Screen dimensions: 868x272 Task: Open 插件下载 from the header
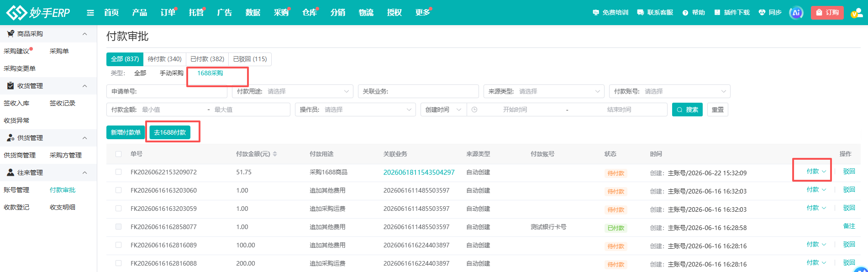click(732, 12)
